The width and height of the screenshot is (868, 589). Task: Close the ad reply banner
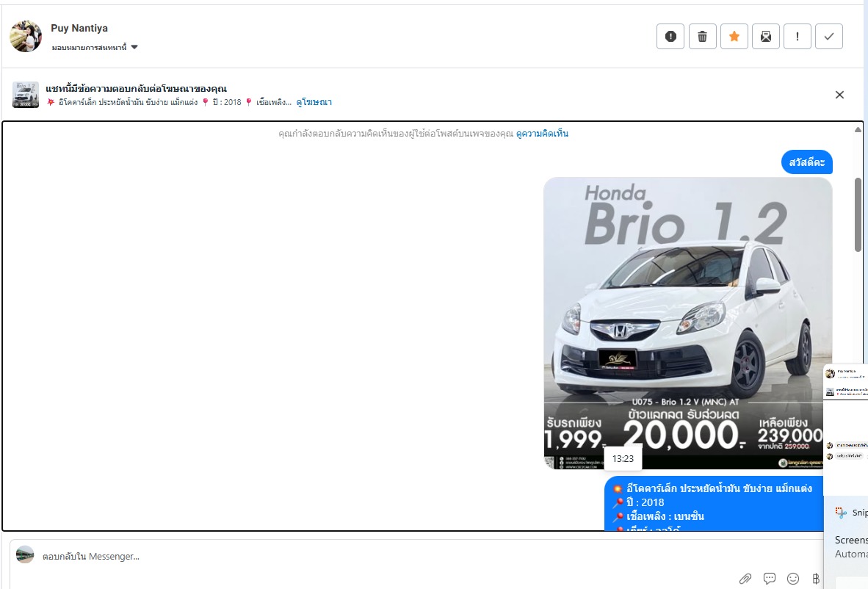[x=839, y=95]
